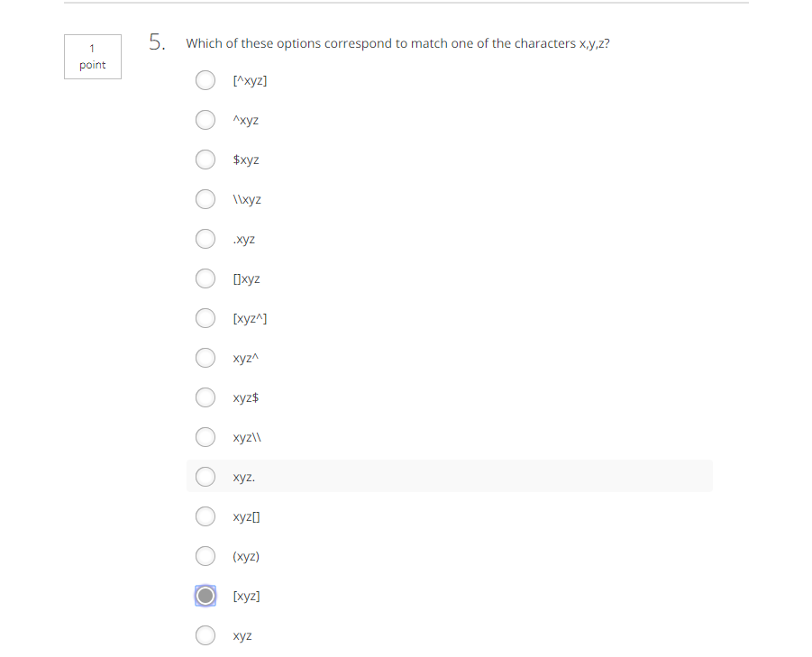Choose the plain xyz last option
The image size is (812, 657).
(205, 635)
